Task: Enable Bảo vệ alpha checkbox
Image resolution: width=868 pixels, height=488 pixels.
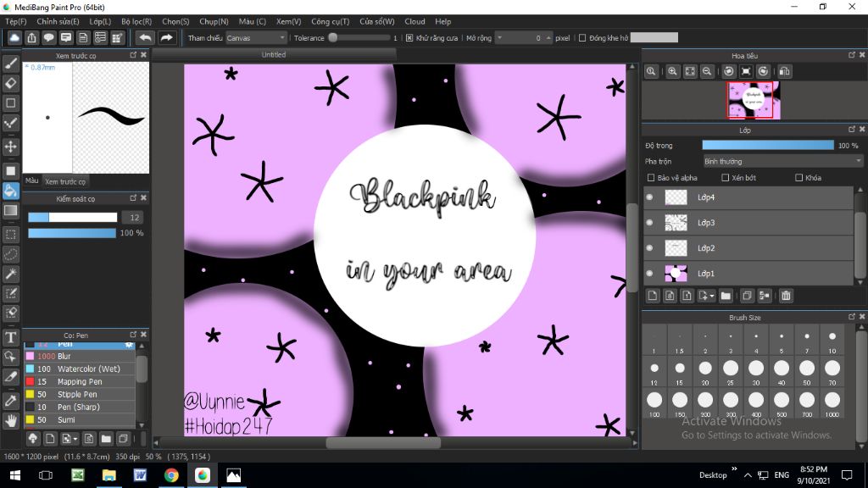Action: (x=651, y=178)
